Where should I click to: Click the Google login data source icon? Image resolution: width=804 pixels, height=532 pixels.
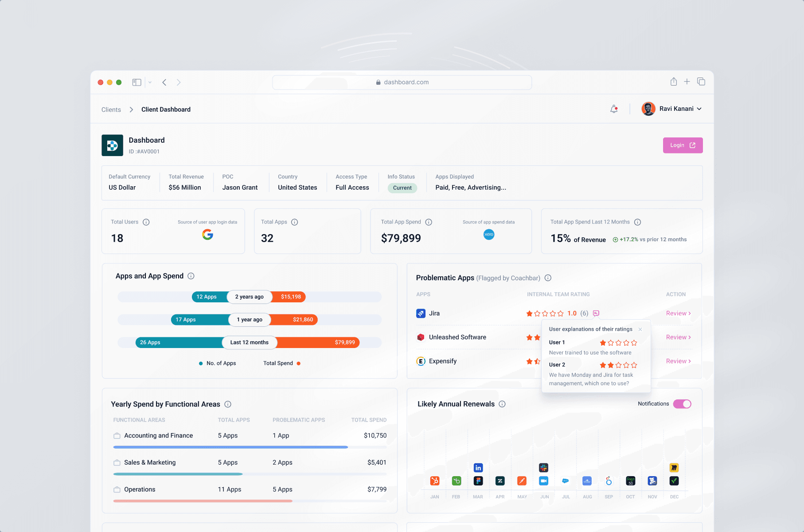207,235
